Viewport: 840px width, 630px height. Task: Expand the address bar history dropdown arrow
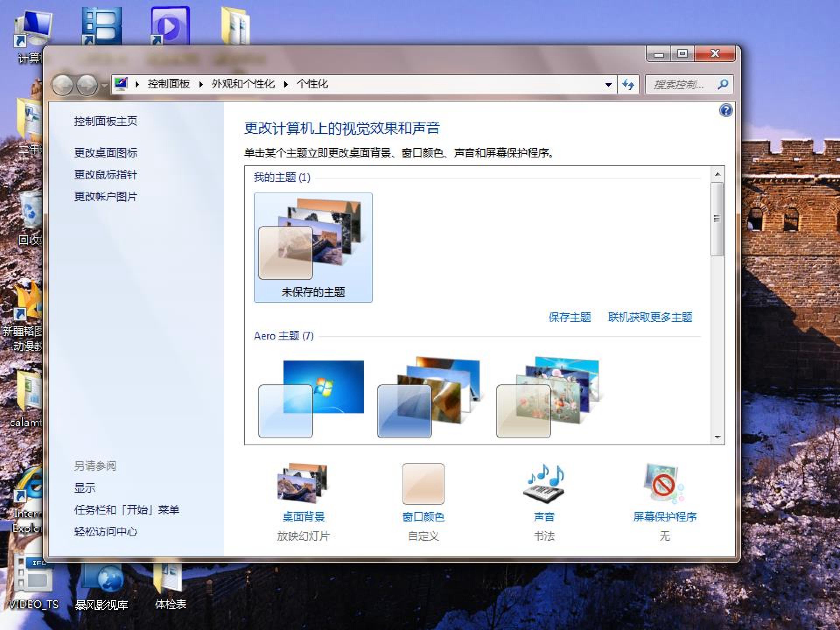608,84
